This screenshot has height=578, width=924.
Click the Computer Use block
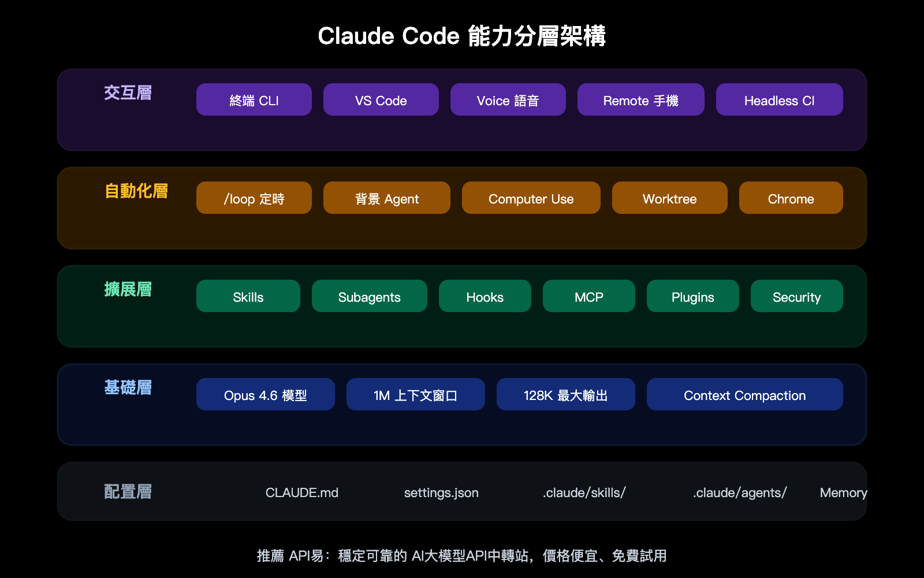tap(531, 198)
